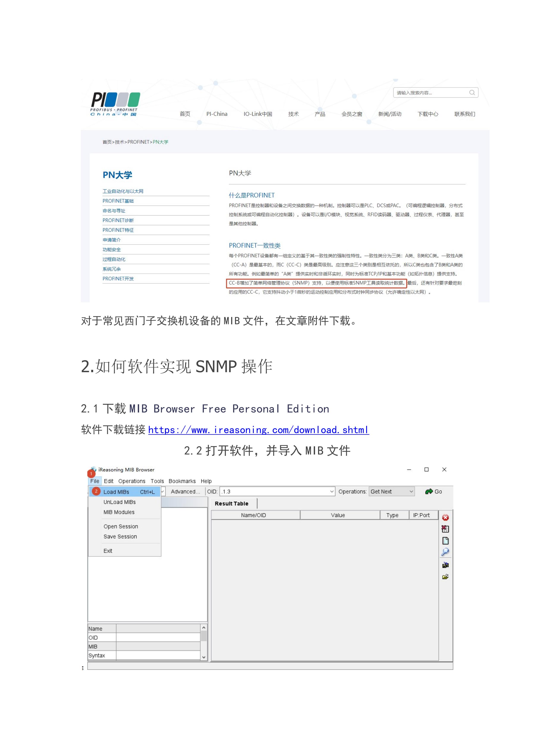
Task: Open the Bookmarks menu
Action: (182, 481)
